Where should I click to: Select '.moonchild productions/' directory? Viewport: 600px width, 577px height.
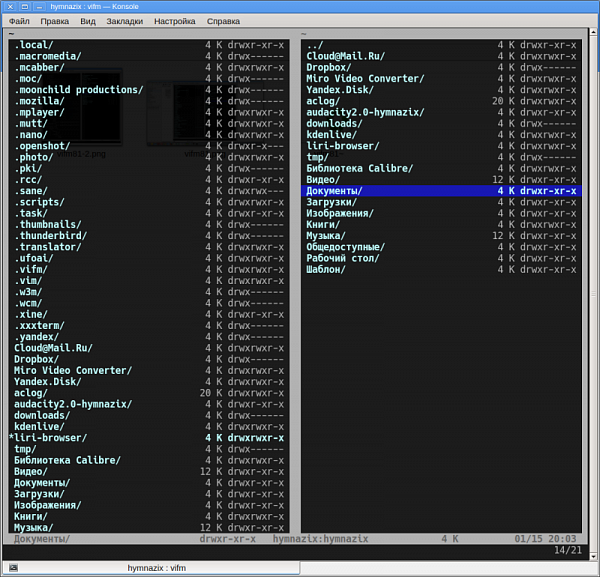tap(149, 90)
